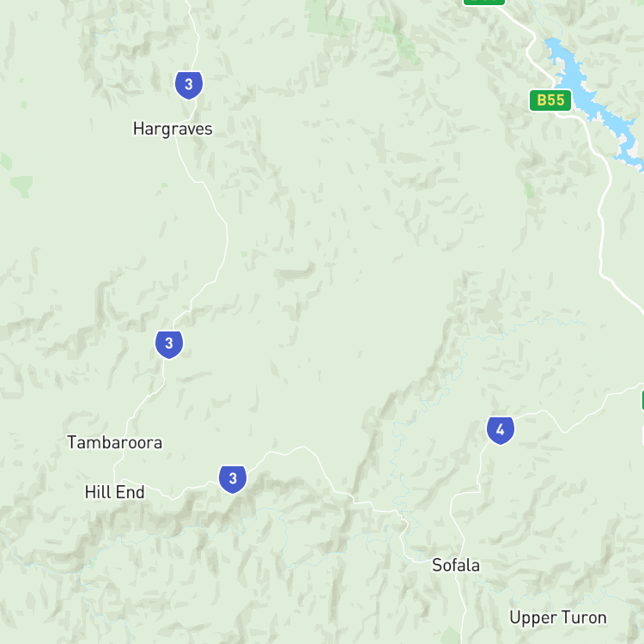Click the Upper Turon locality label
The image size is (644, 644).
pos(558,617)
